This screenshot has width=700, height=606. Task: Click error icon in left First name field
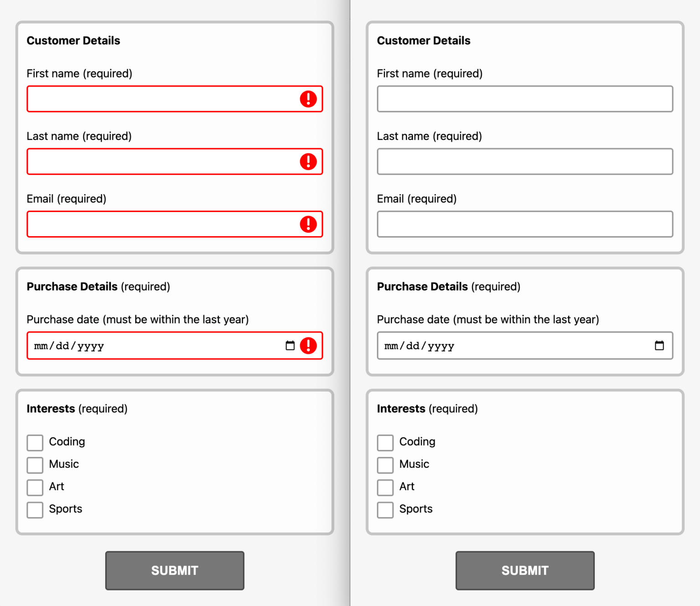(308, 99)
